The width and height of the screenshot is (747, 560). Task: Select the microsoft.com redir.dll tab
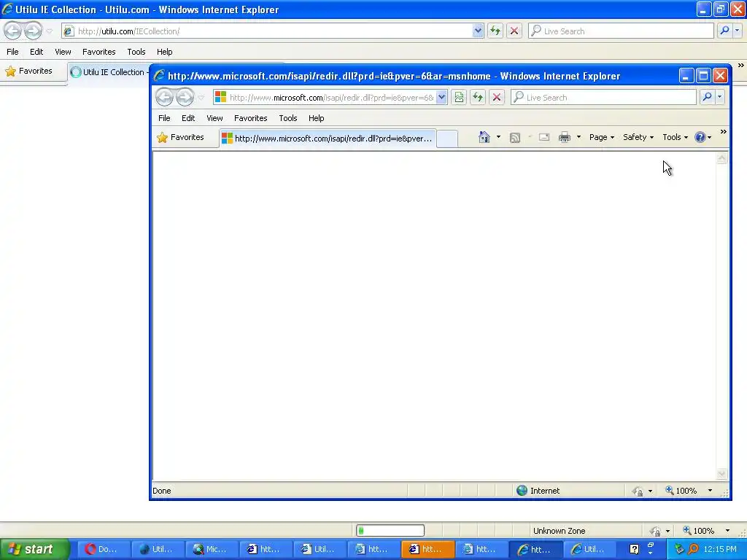pos(328,139)
